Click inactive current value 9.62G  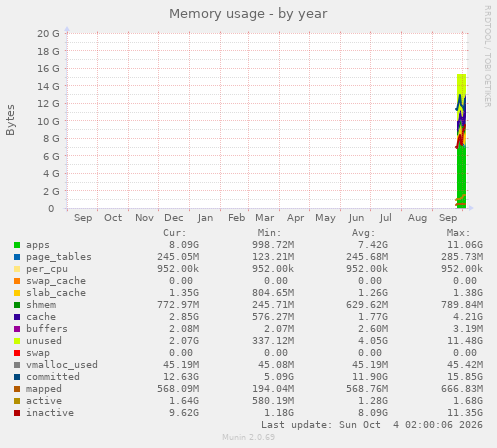184,413
